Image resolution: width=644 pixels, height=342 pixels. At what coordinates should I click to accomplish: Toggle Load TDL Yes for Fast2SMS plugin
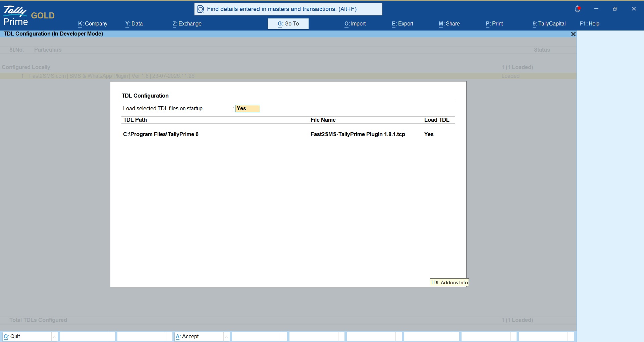[429, 134]
